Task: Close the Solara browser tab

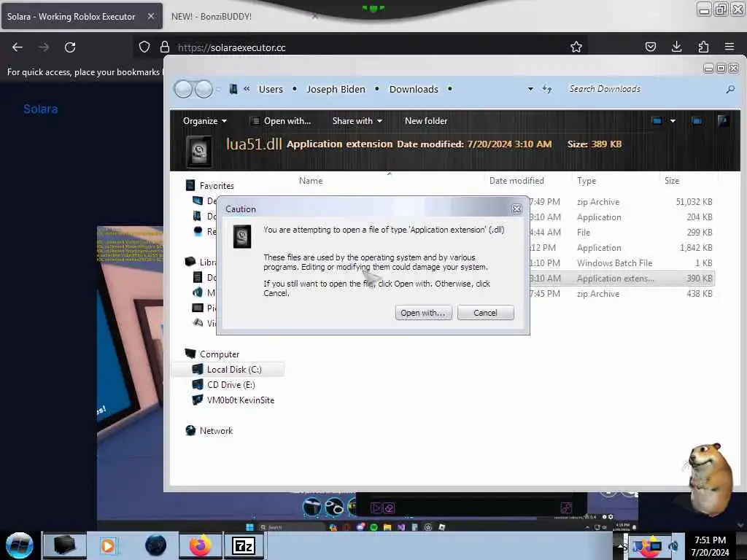Action: tap(150, 16)
